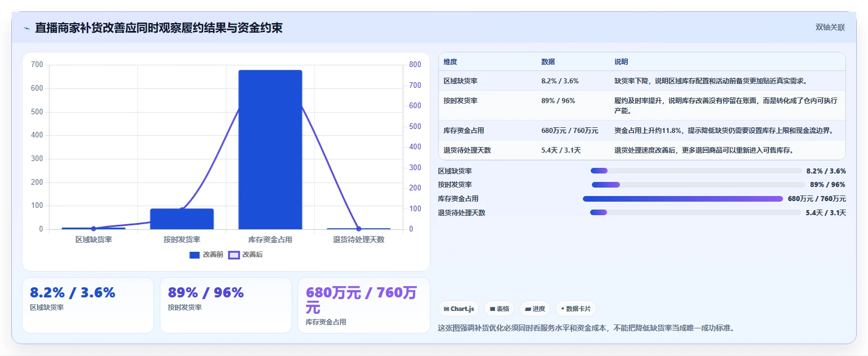
Task: Click the 双轴关联 label
Action: [x=830, y=28]
